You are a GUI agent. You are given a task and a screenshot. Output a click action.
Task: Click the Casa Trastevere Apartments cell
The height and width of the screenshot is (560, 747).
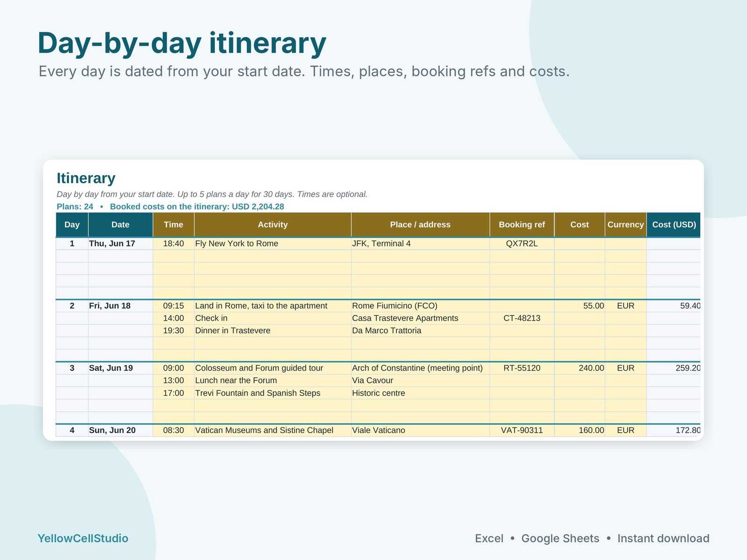[420, 318]
